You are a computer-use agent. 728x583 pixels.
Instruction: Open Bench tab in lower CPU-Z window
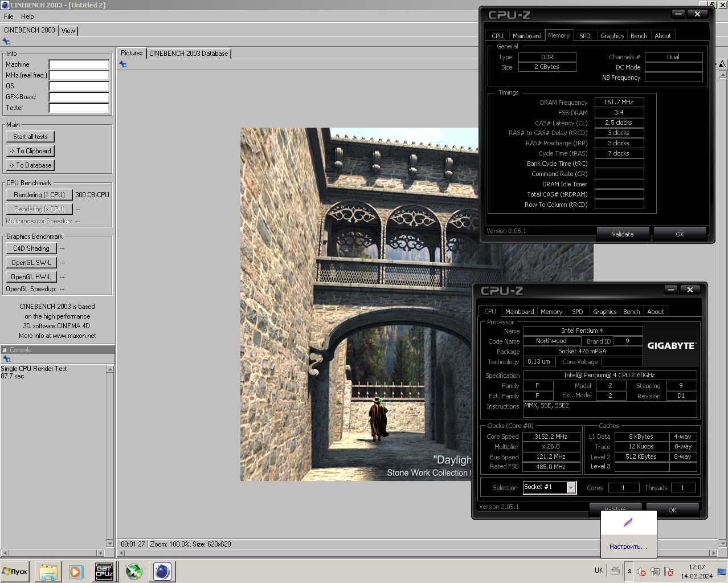631,312
